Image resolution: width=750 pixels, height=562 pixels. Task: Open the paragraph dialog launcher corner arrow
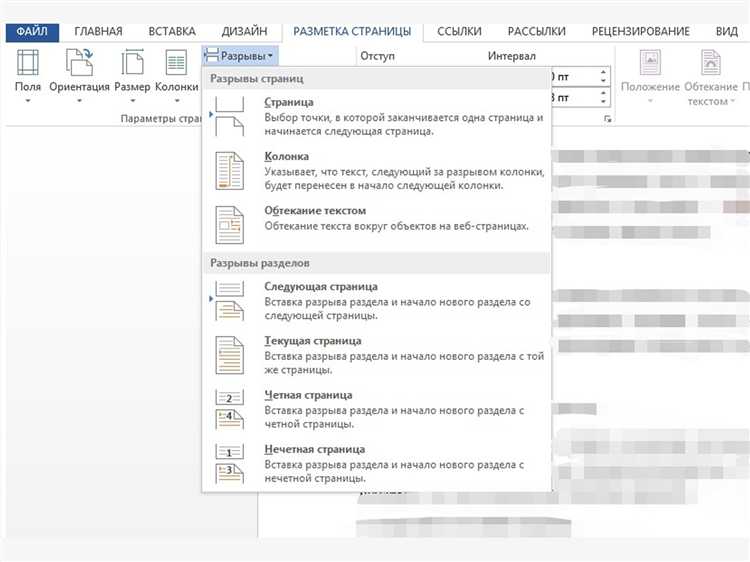[x=607, y=119]
